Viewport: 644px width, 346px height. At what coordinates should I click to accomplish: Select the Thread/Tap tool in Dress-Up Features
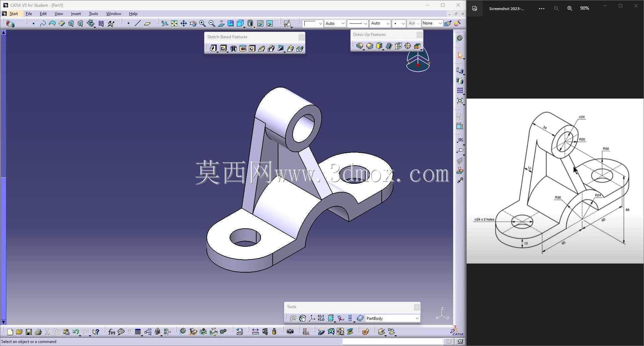tap(408, 46)
